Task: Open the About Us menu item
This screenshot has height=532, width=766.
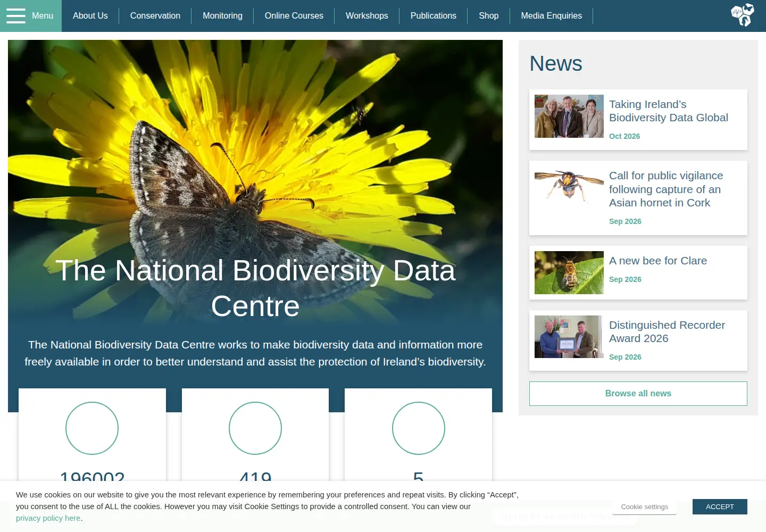Action: click(90, 16)
